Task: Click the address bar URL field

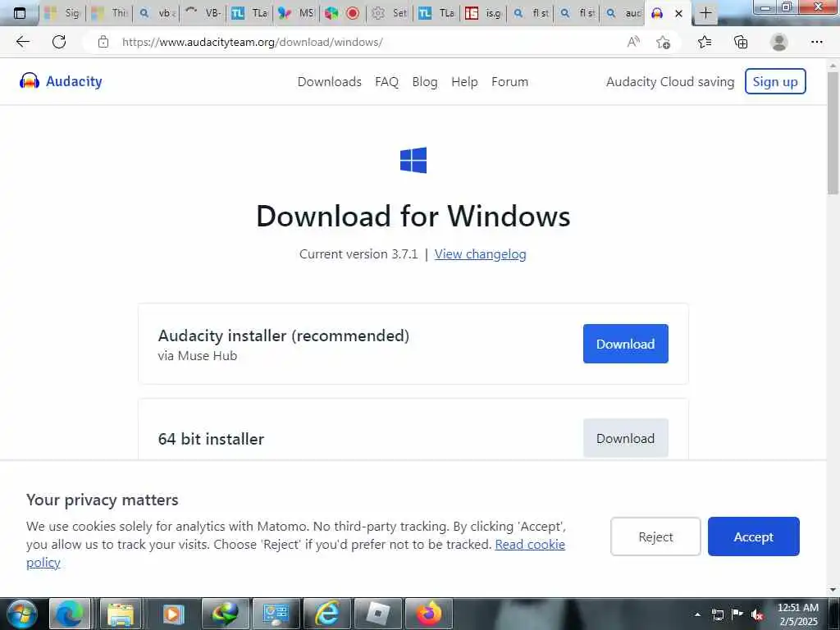Action: (x=370, y=42)
